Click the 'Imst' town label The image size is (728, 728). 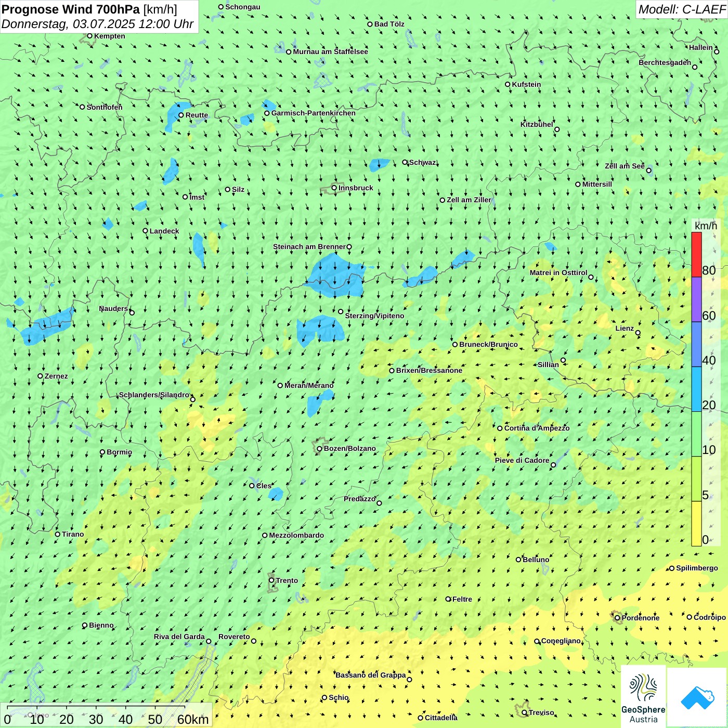pos(197,197)
